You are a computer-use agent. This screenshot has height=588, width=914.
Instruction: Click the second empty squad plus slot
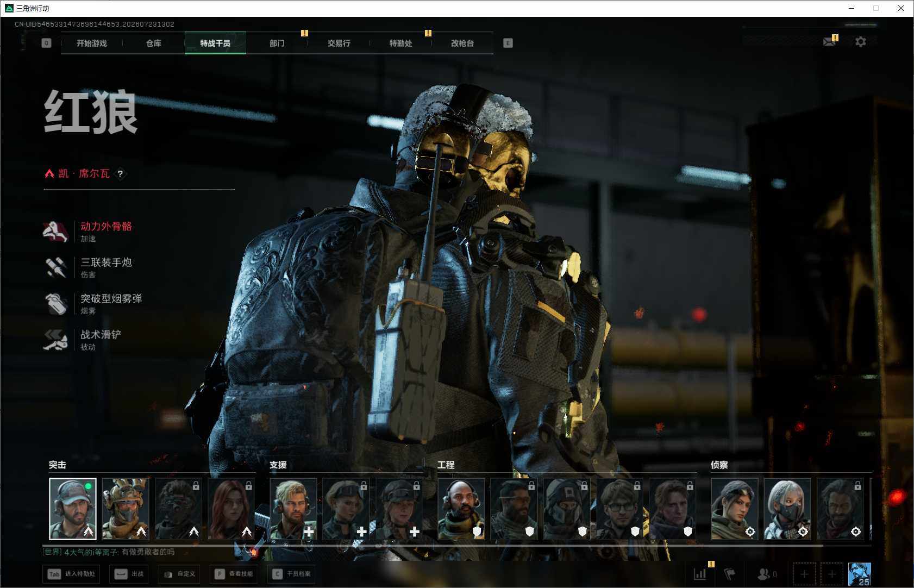(832, 574)
